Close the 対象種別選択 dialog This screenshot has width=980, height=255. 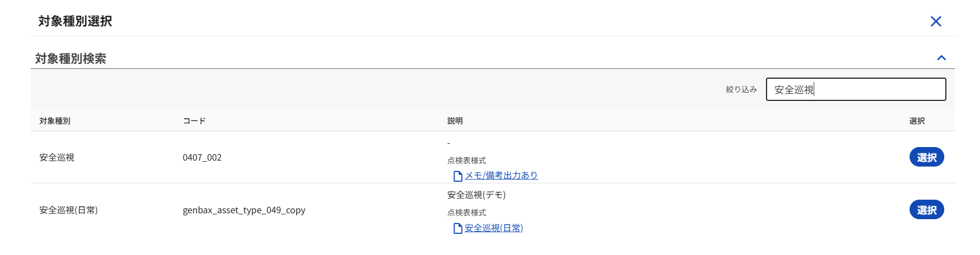[936, 21]
